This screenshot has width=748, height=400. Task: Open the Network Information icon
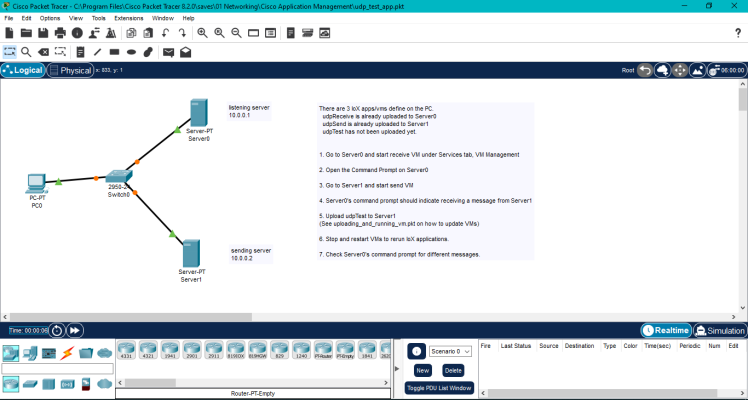tap(77, 33)
